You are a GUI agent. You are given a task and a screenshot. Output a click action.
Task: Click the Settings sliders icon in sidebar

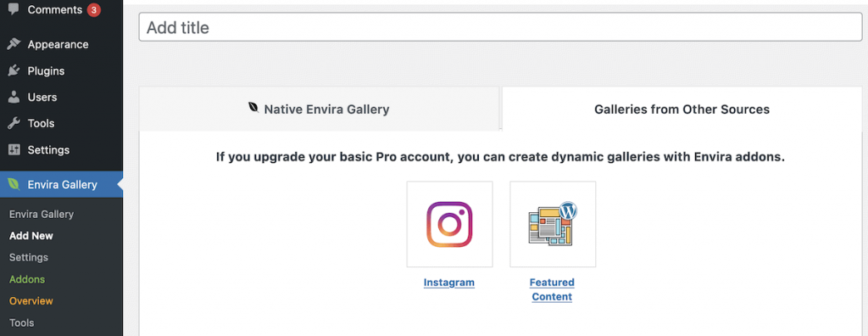point(14,149)
